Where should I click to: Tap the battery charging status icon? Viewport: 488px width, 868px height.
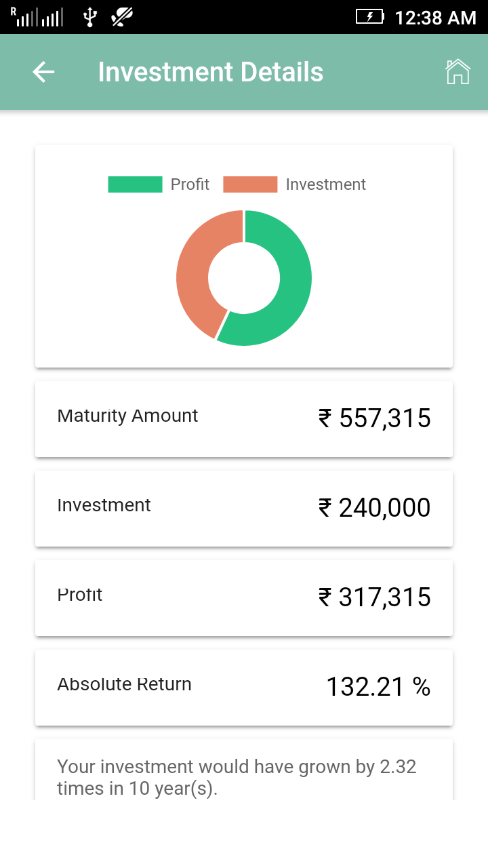(x=370, y=17)
